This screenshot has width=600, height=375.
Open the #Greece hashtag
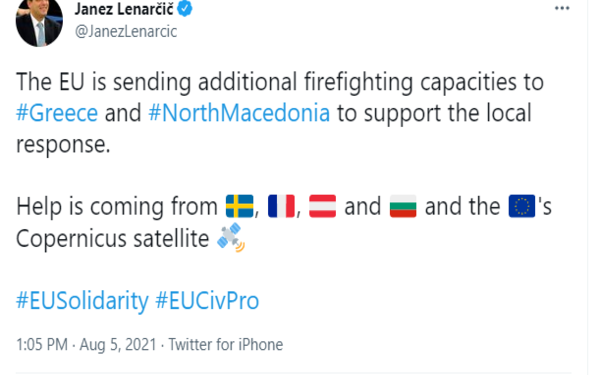[57, 113]
